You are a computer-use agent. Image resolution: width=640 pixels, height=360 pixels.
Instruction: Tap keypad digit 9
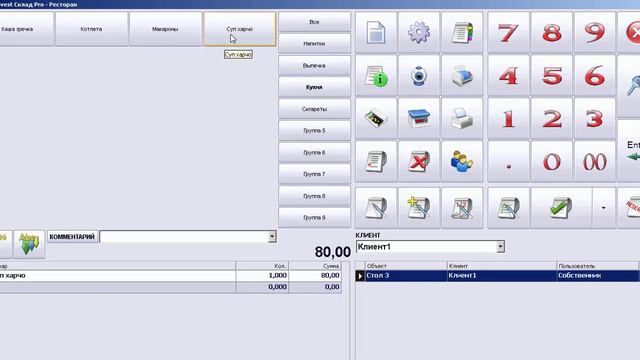click(595, 32)
